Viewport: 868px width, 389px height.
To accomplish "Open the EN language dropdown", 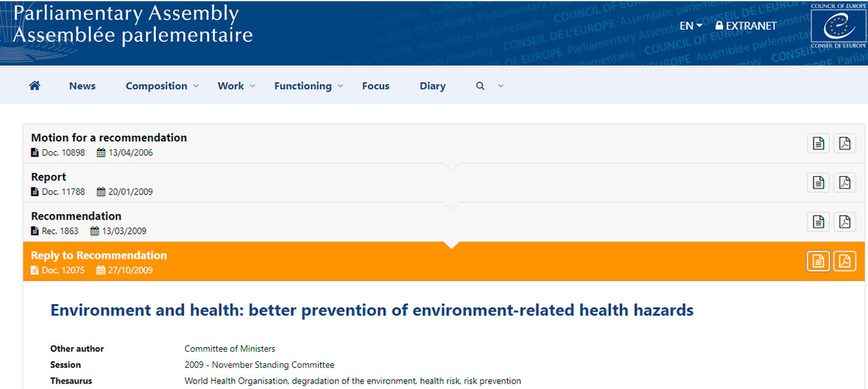I will point(691,26).
